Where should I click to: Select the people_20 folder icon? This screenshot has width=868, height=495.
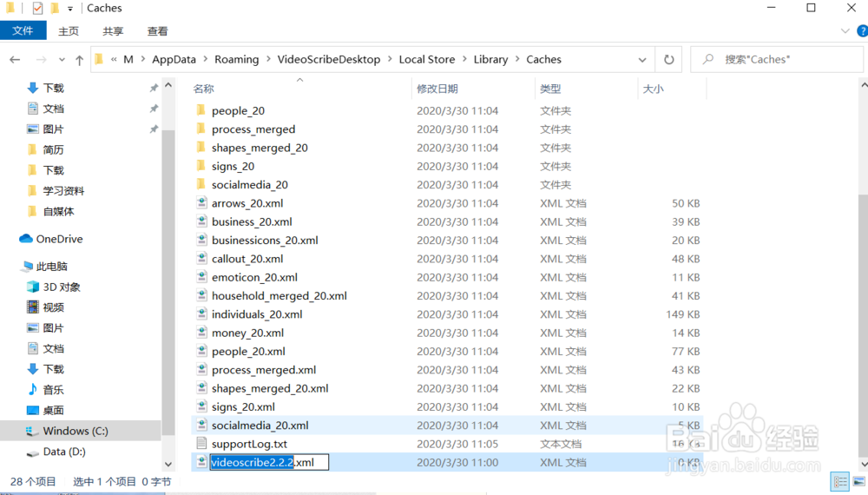[x=201, y=110]
